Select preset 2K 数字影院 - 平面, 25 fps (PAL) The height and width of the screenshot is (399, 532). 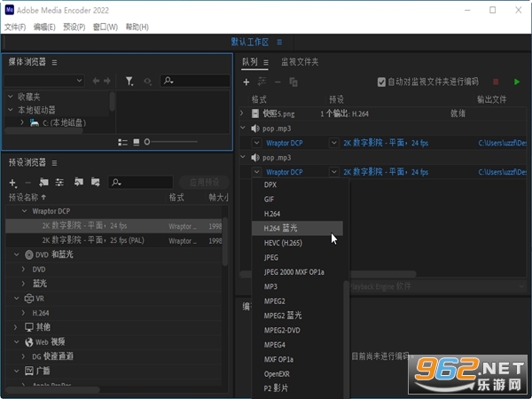pyautogui.click(x=114, y=240)
